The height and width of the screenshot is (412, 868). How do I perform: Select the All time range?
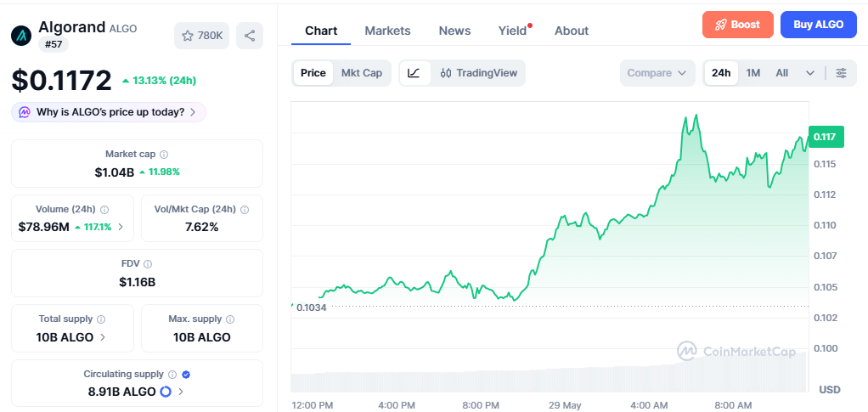coord(781,73)
